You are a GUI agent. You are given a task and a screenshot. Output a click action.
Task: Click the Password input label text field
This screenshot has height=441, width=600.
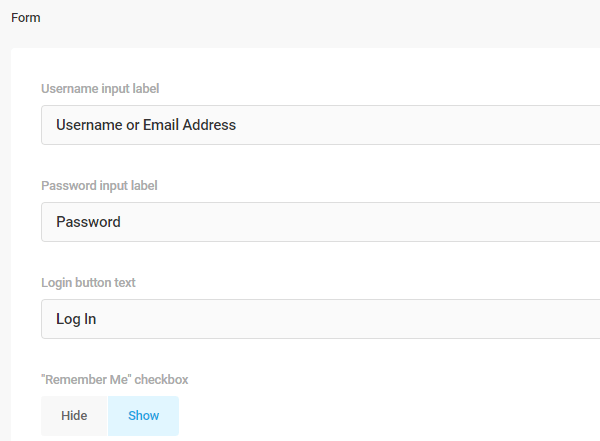point(320,222)
